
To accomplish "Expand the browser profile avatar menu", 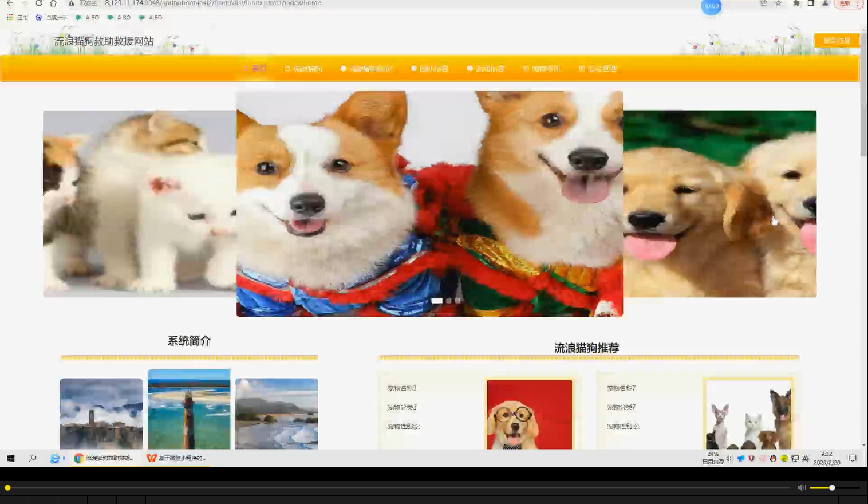I will coord(826,3).
